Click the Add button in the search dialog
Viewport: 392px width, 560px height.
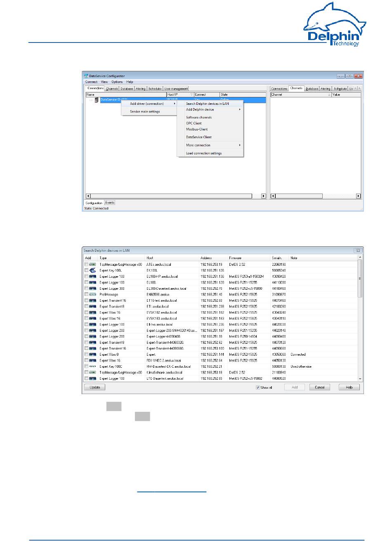[295, 388]
